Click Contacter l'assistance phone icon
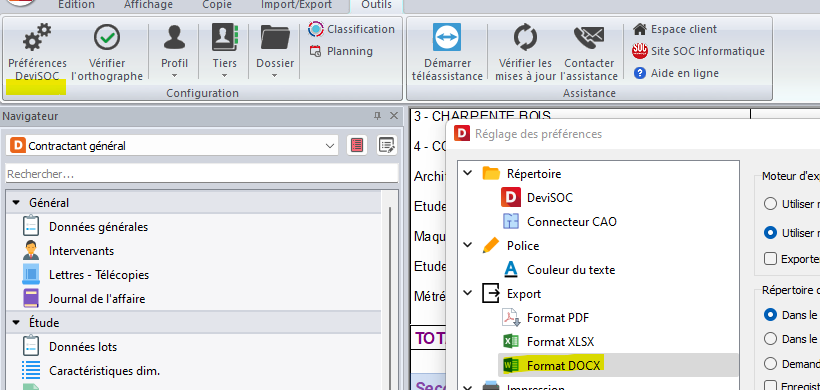 (589, 37)
